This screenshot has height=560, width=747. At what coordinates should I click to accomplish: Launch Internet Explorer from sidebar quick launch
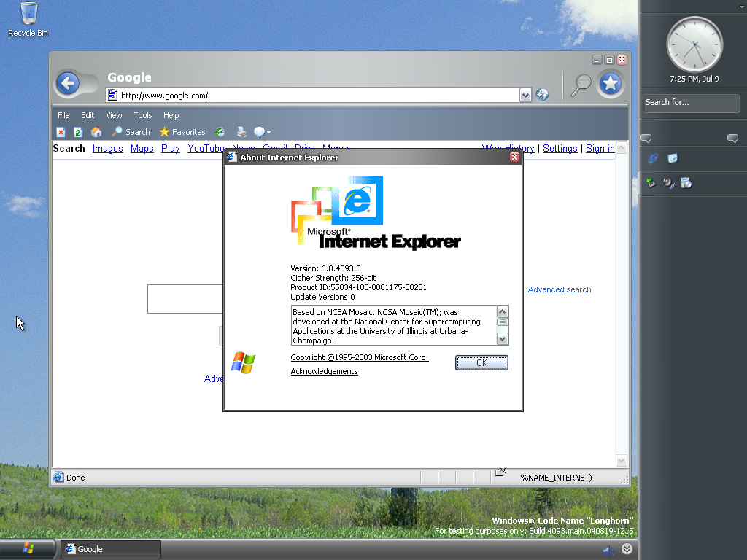[x=653, y=158]
